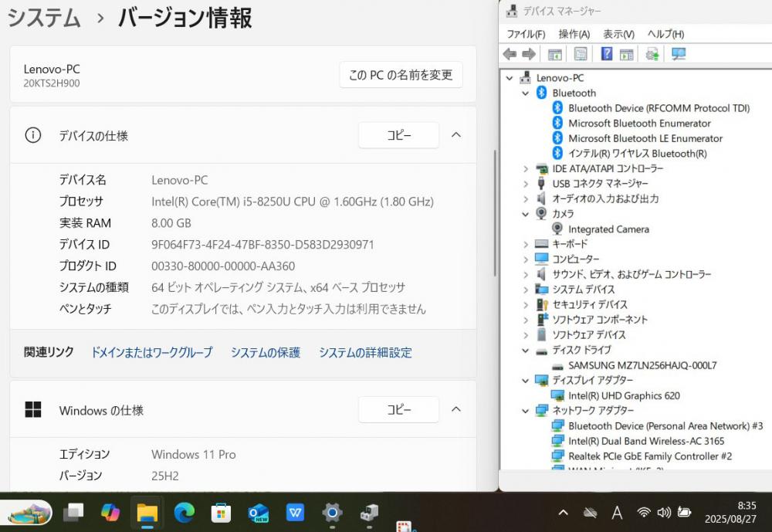
Task: Toggle the action pane toolbar icon
Action: pyautogui.click(x=626, y=54)
